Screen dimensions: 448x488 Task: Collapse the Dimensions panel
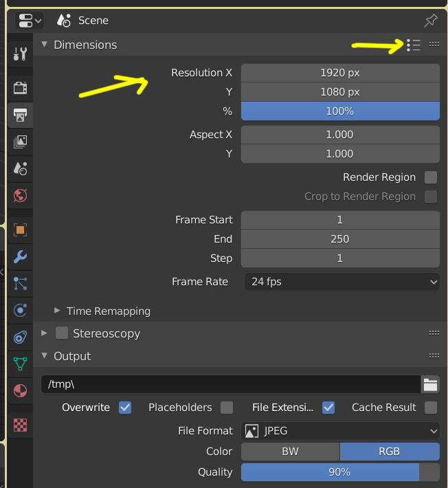coord(45,45)
